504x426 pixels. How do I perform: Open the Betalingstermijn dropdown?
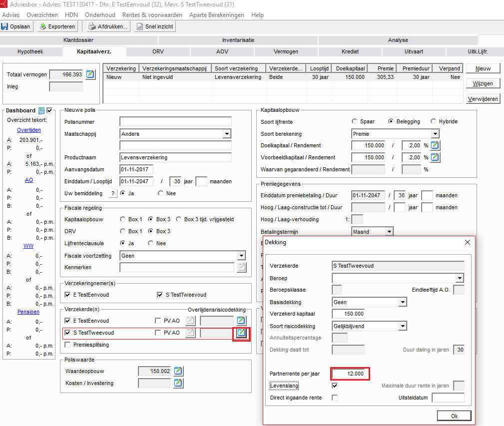[x=389, y=232]
